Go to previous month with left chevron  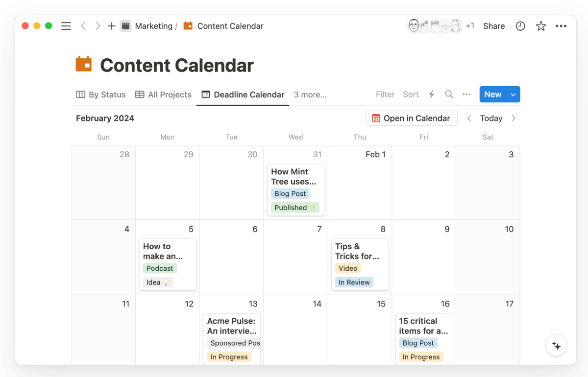[x=469, y=118]
